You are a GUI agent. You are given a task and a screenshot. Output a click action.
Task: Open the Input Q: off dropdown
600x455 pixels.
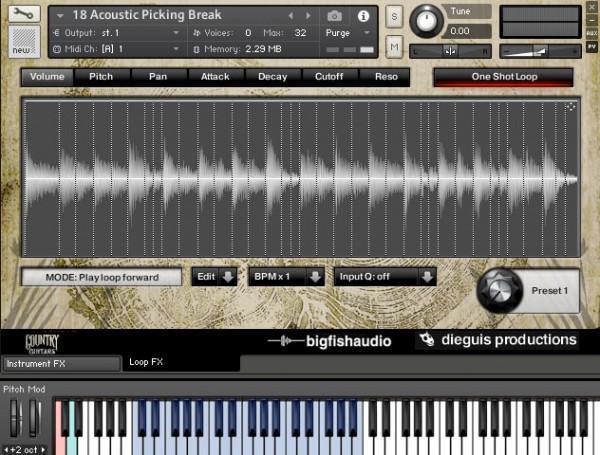point(385,277)
